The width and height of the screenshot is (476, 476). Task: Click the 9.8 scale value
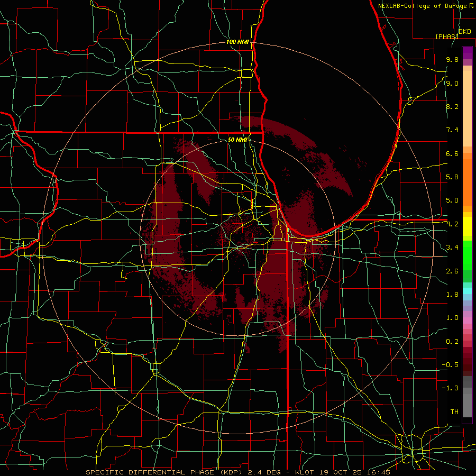tap(452, 59)
